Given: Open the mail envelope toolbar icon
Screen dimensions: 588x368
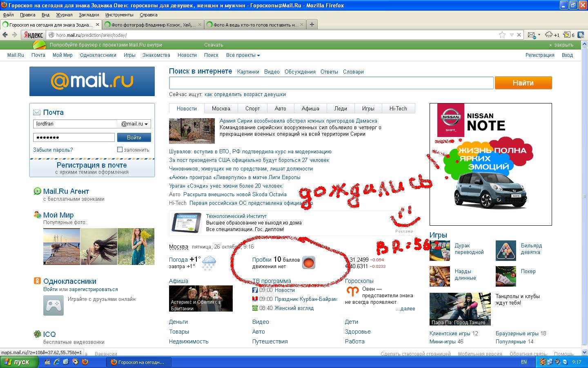Looking at the screenshot, I should click(x=531, y=35).
